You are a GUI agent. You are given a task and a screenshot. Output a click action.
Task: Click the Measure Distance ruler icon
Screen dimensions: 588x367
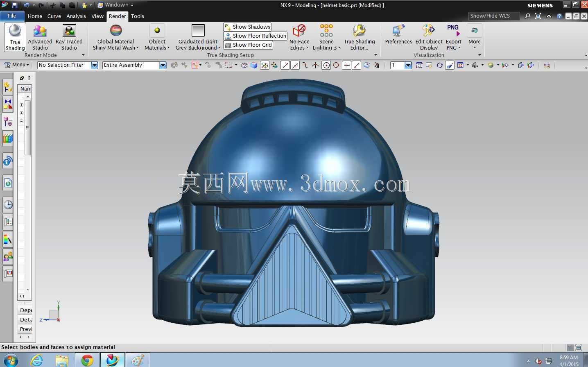pos(547,65)
